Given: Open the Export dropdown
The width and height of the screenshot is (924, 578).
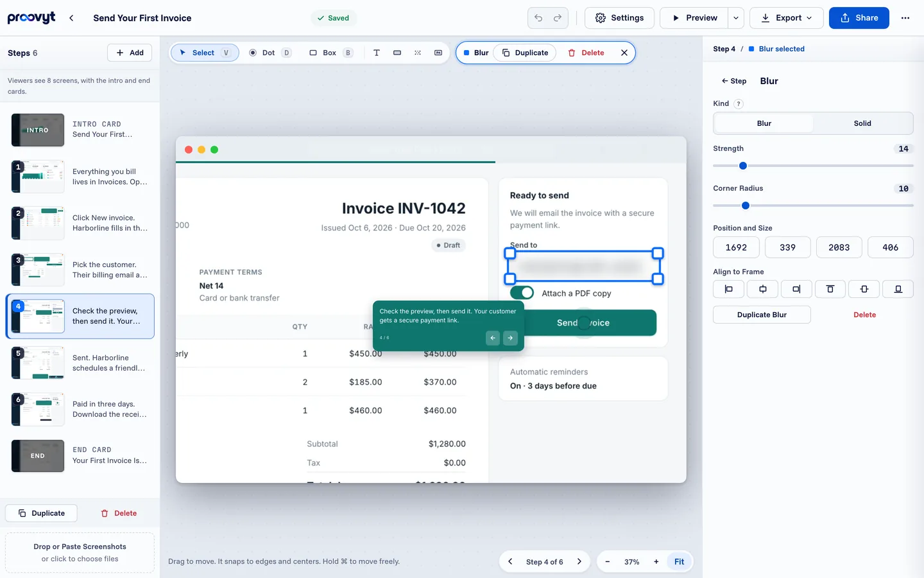Looking at the screenshot, I should point(787,18).
